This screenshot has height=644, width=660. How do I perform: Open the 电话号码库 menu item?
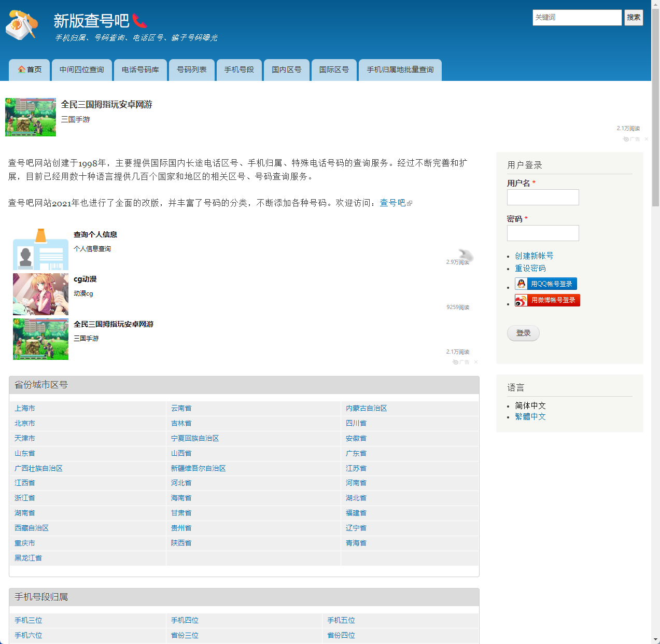140,69
